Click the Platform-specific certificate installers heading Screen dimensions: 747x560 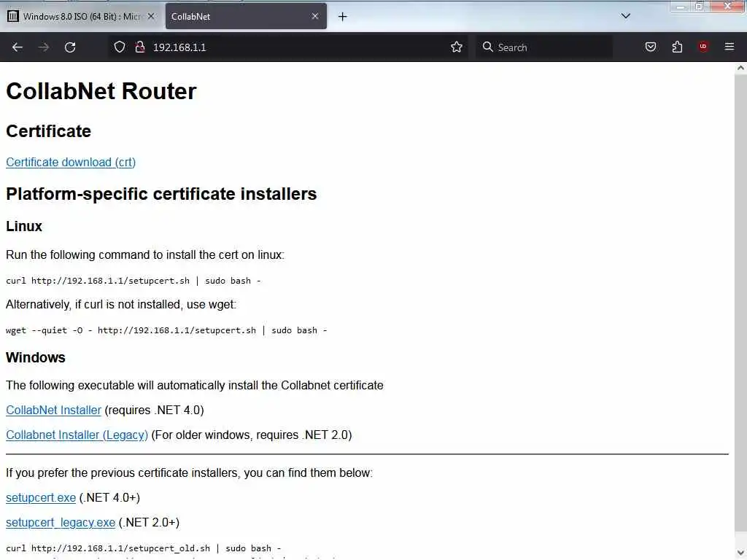(x=161, y=194)
